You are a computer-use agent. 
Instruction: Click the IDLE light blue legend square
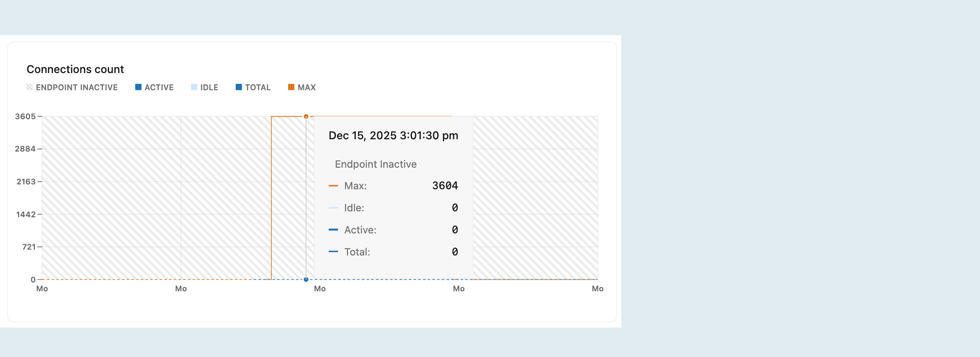pos(195,87)
